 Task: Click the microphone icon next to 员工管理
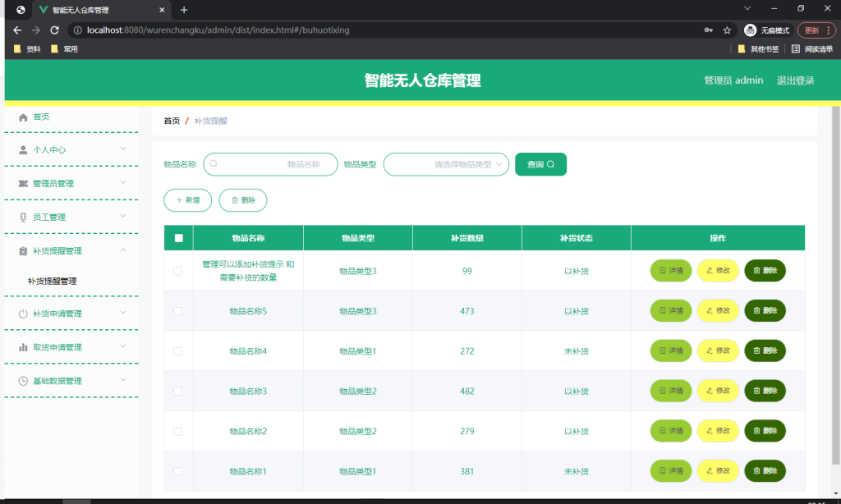coord(23,218)
